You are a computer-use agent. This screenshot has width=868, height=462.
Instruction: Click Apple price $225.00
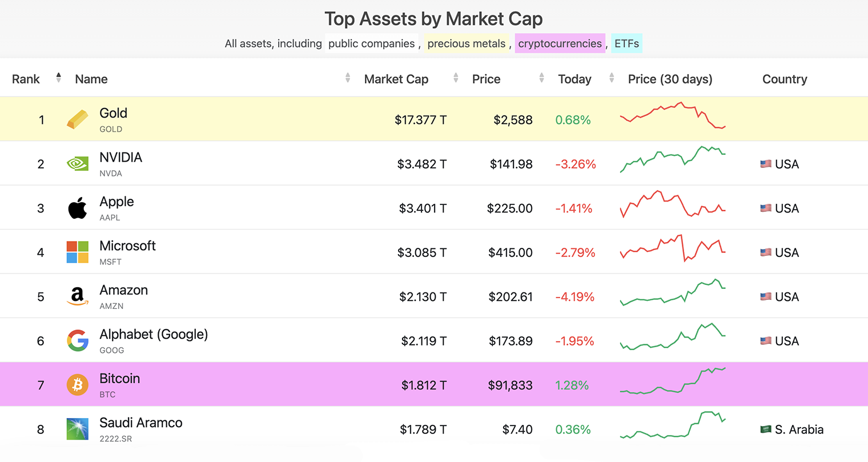click(x=509, y=208)
